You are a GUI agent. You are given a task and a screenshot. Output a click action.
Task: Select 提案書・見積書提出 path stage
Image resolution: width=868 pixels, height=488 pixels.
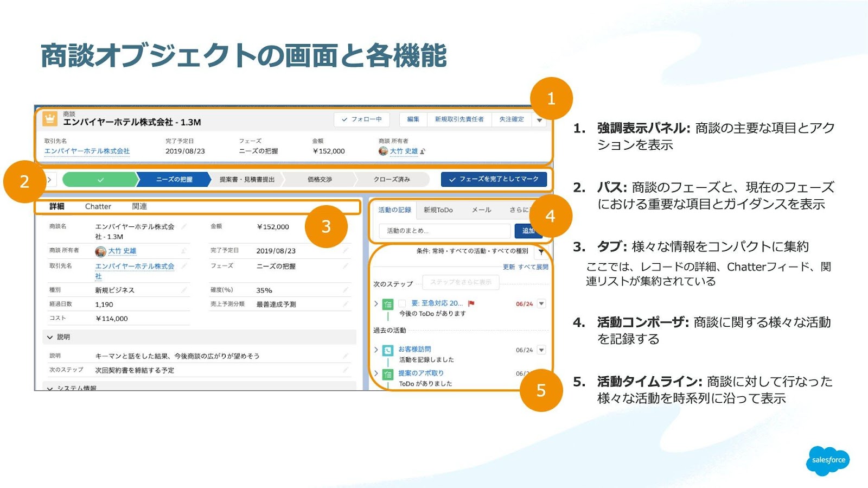click(x=247, y=180)
